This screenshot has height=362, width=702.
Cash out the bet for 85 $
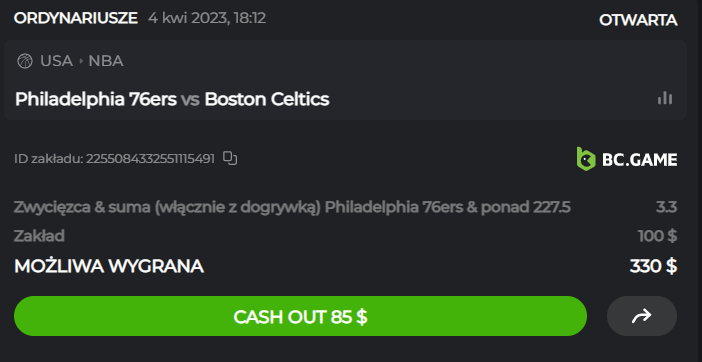[300, 316]
